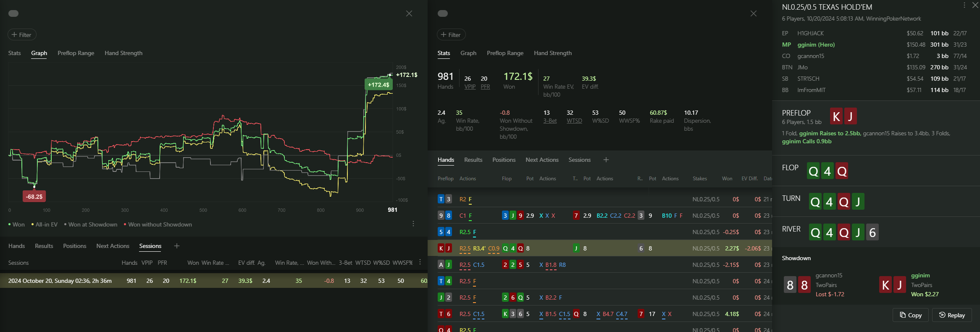
Task: Open Filter in the left graph panel
Action: coord(22,35)
